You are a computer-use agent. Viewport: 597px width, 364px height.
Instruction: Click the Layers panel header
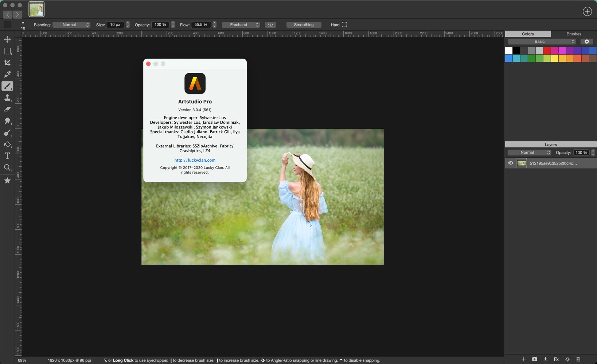pos(551,145)
